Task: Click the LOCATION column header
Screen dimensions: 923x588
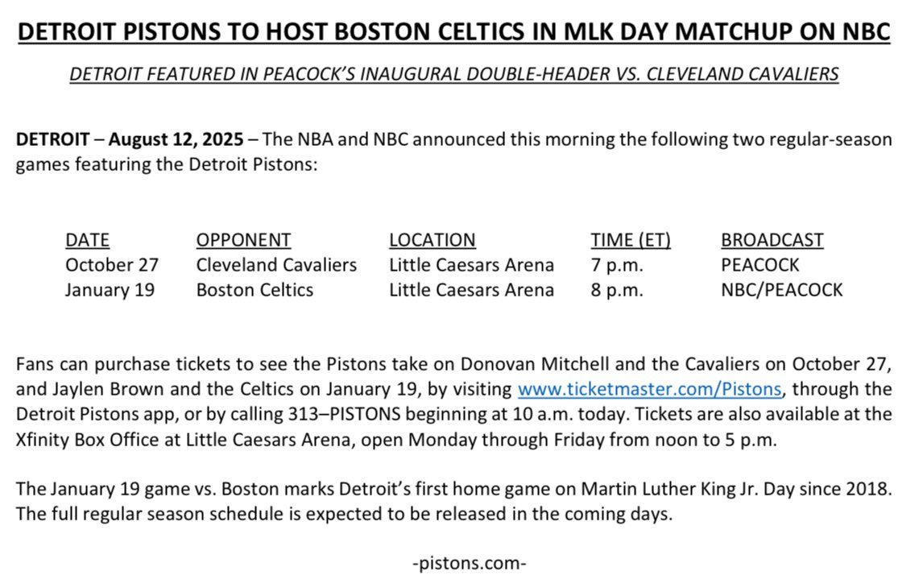Action: pos(433,240)
